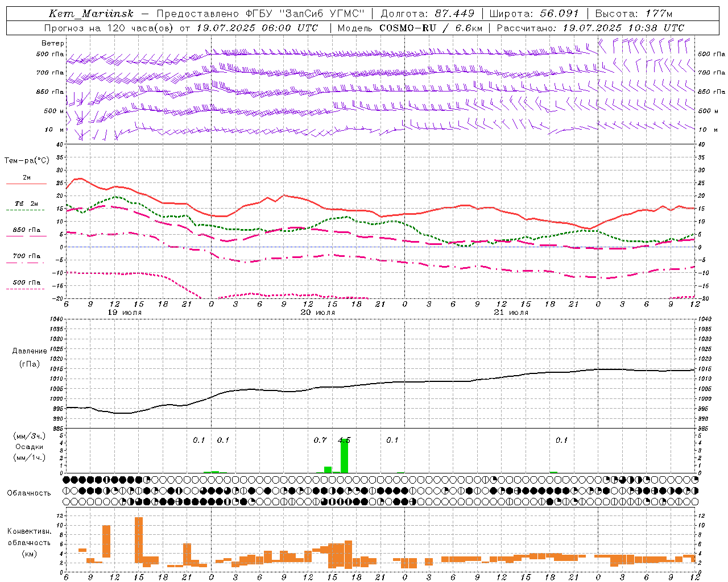Viewport: 728px width, 582px height.
Task: Click the '4.5' precipitation value
Action: (x=344, y=440)
